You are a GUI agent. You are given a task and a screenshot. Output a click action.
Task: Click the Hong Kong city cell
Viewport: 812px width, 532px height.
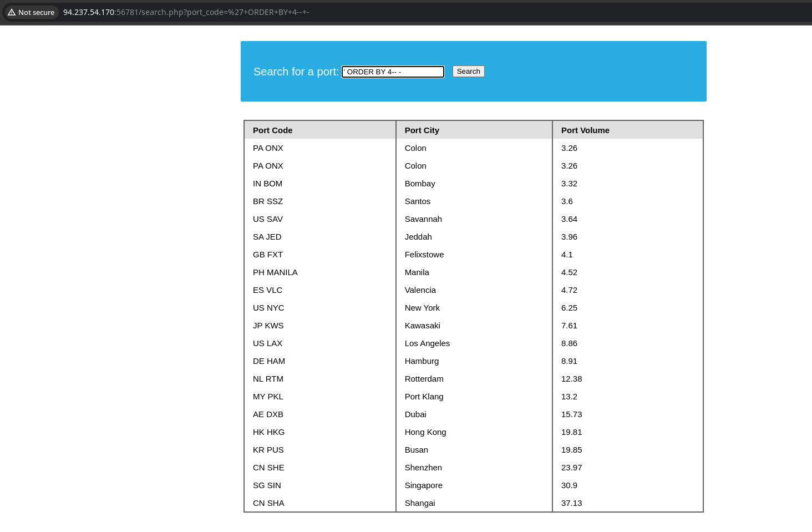coord(425,432)
